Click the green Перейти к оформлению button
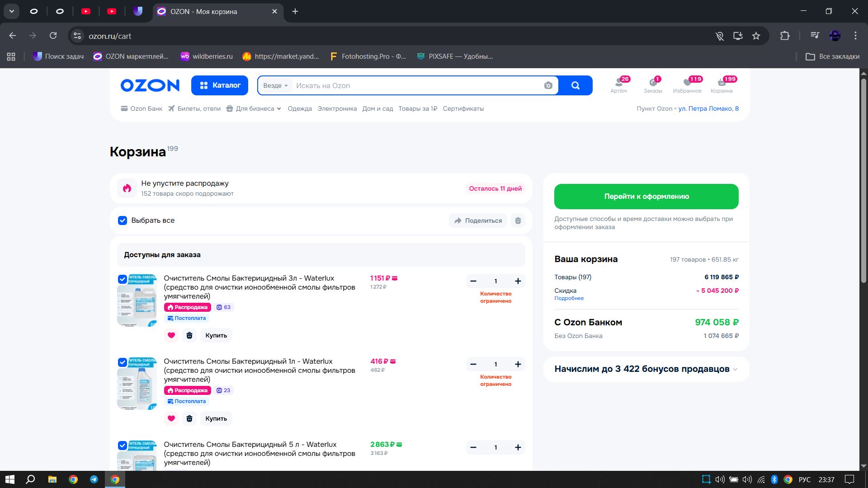The image size is (868, 488). click(646, 197)
